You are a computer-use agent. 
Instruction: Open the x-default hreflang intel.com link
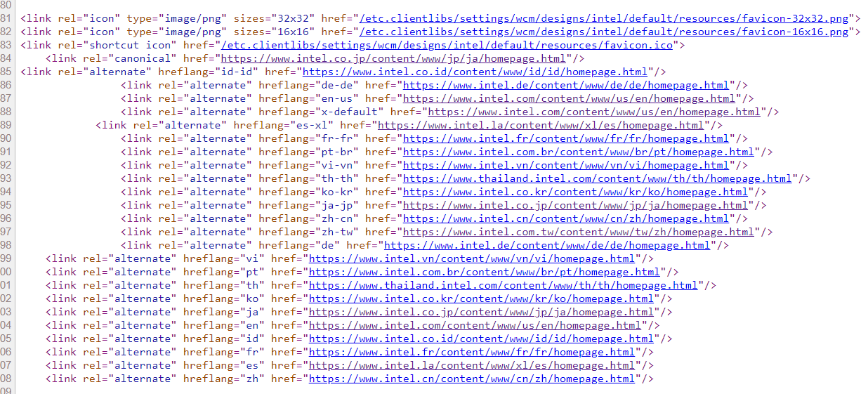[x=593, y=112]
